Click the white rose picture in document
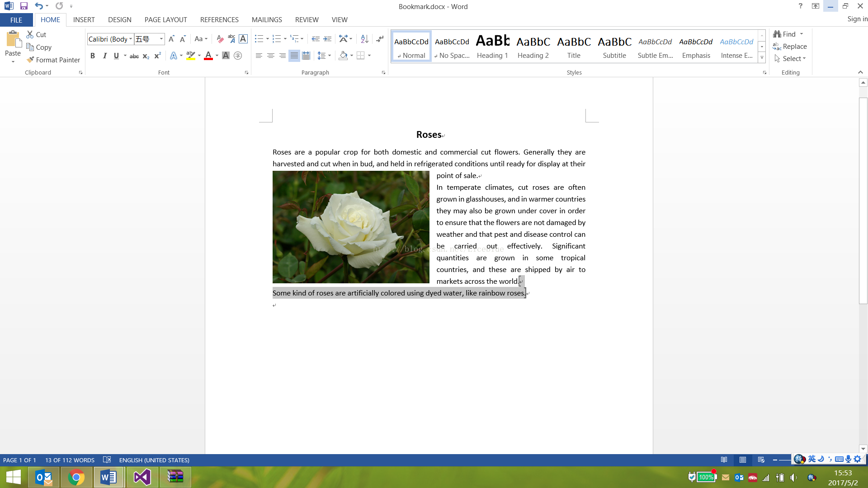 pos(351,227)
